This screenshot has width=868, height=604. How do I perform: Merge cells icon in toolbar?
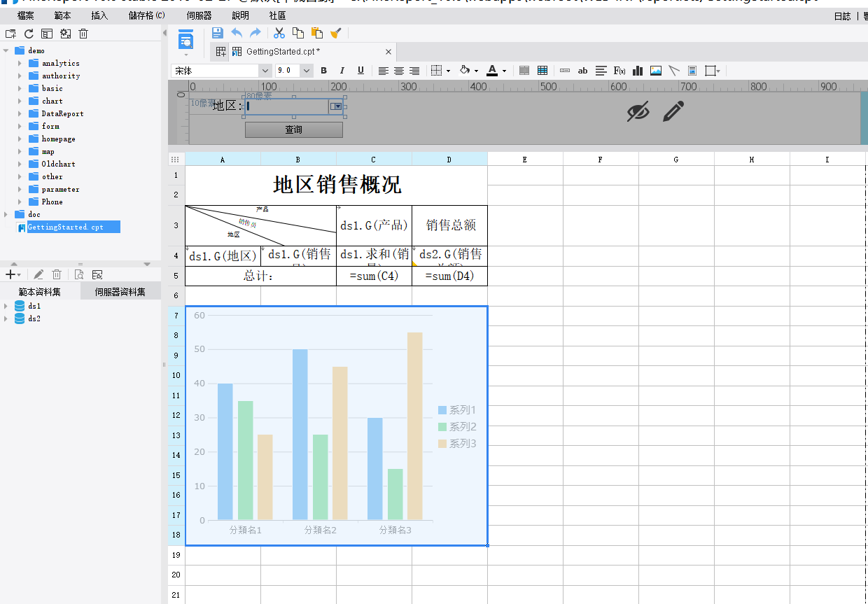coord(524,71)
